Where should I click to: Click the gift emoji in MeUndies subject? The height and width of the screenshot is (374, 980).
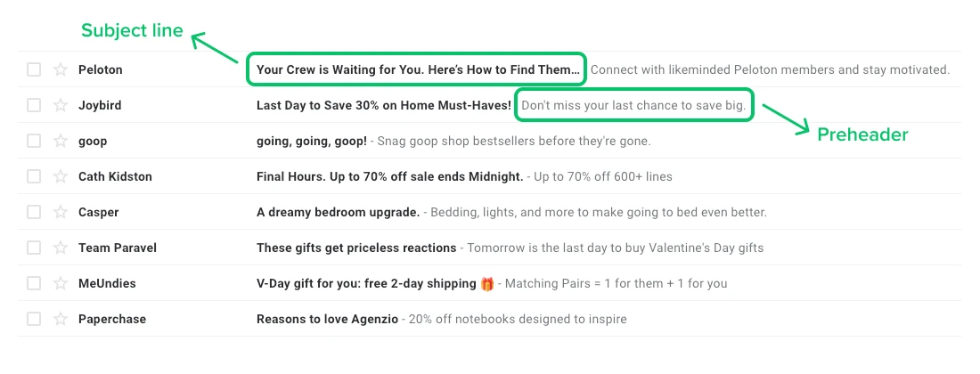click(x=486, y=284)
